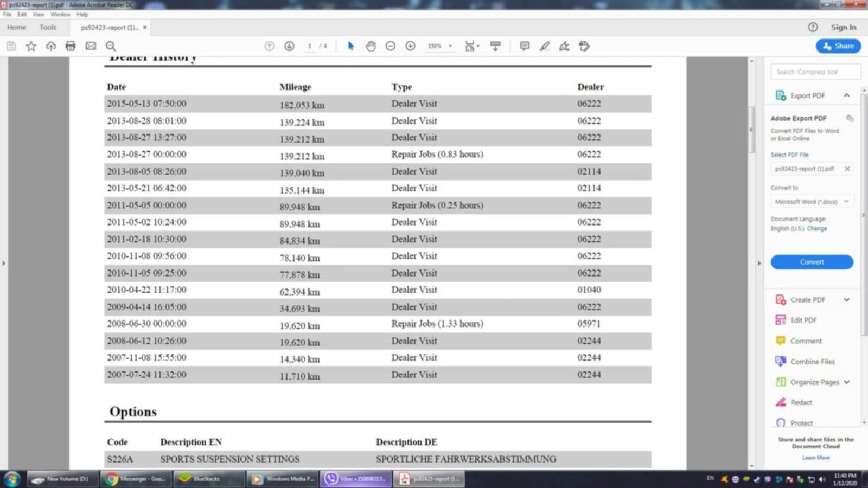This screenshot has width=868, height=488.
Task: Open the Window menu
Action: (x=60, y=15)
